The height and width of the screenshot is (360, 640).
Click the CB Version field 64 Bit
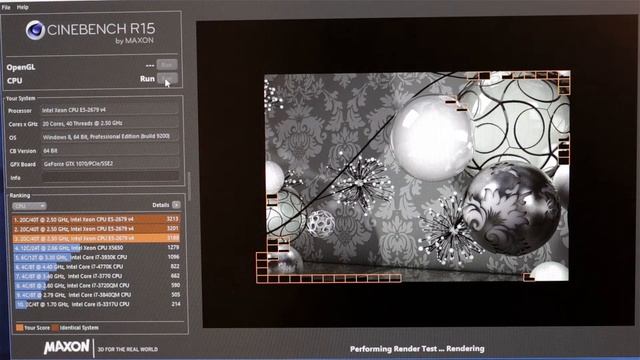110,151
